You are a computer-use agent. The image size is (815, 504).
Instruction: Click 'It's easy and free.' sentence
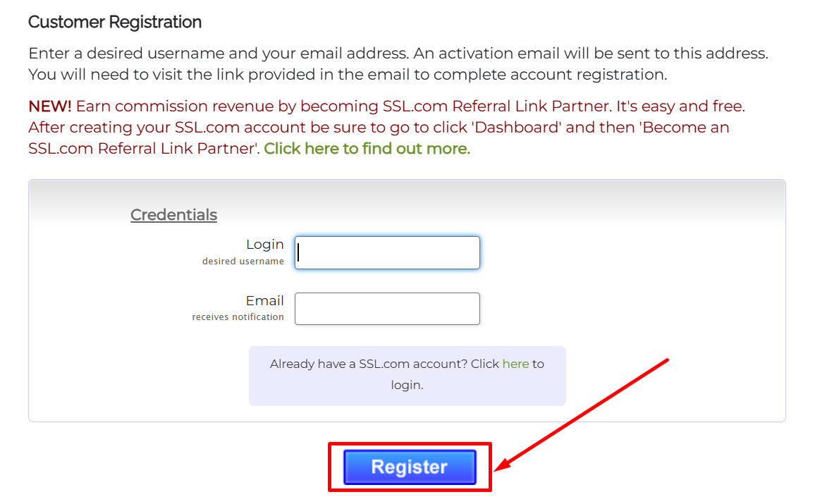pyautogui.click(x=681, y=106)
